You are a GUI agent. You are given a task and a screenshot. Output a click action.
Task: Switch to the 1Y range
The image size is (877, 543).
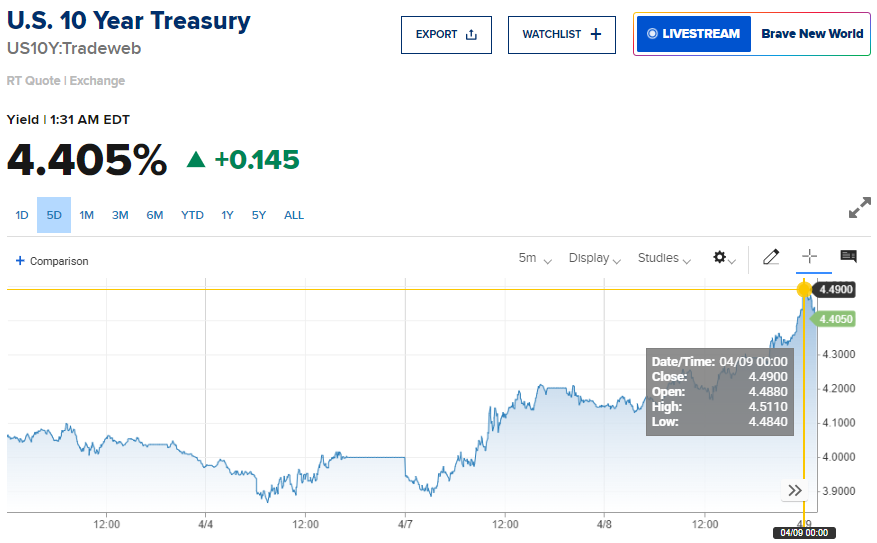tap(227, 215)
